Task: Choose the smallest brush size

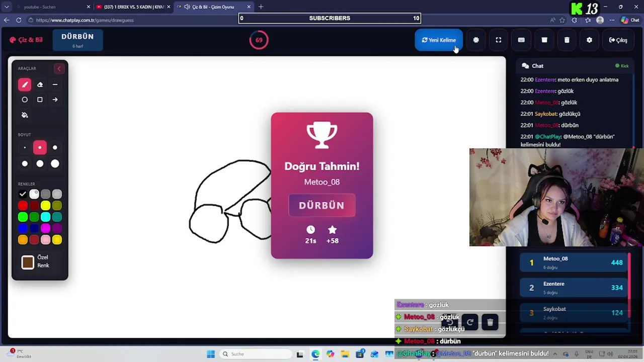Action: [x=25, y=148]
